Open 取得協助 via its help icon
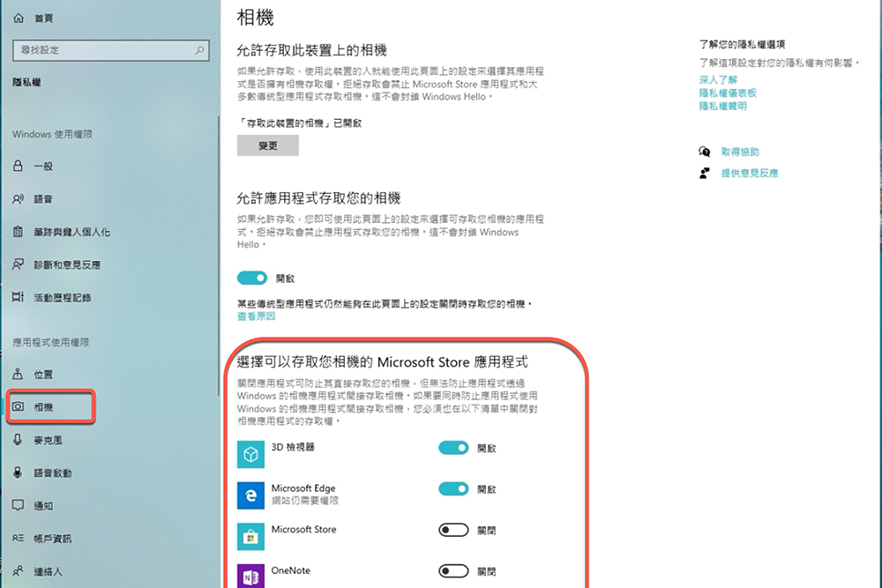Viewport: 882px width, 588px height. point(703,152)
